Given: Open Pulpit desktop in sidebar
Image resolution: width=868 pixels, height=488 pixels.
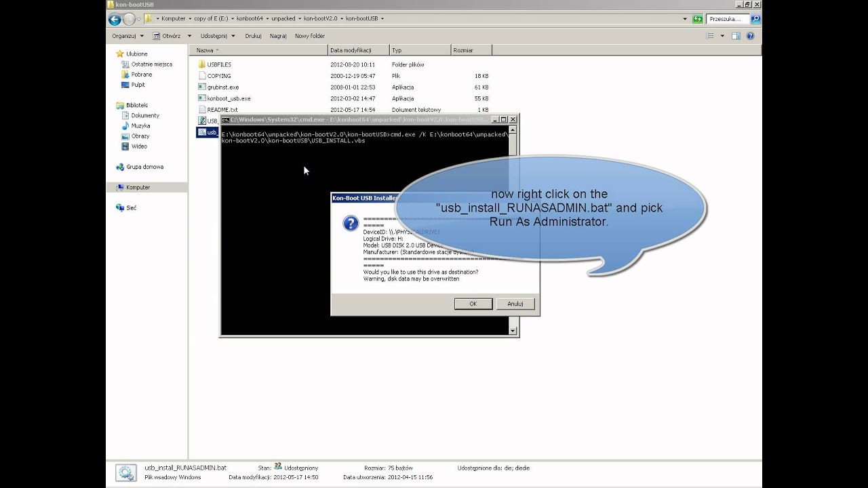Looking at the screenshot, I should (134, 85).
